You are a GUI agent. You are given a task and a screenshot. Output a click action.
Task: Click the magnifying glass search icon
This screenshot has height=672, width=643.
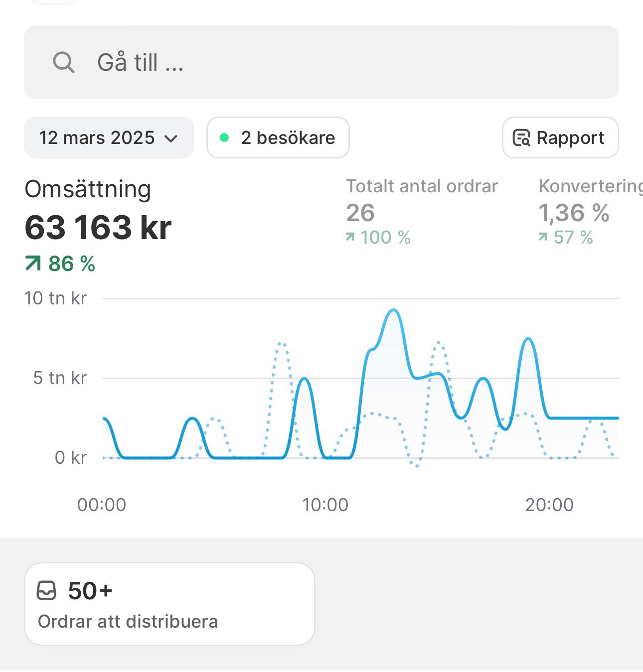64,63
